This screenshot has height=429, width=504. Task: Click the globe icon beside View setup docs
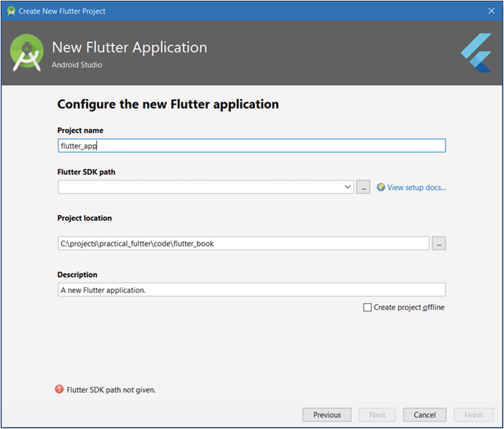(381, 187)
